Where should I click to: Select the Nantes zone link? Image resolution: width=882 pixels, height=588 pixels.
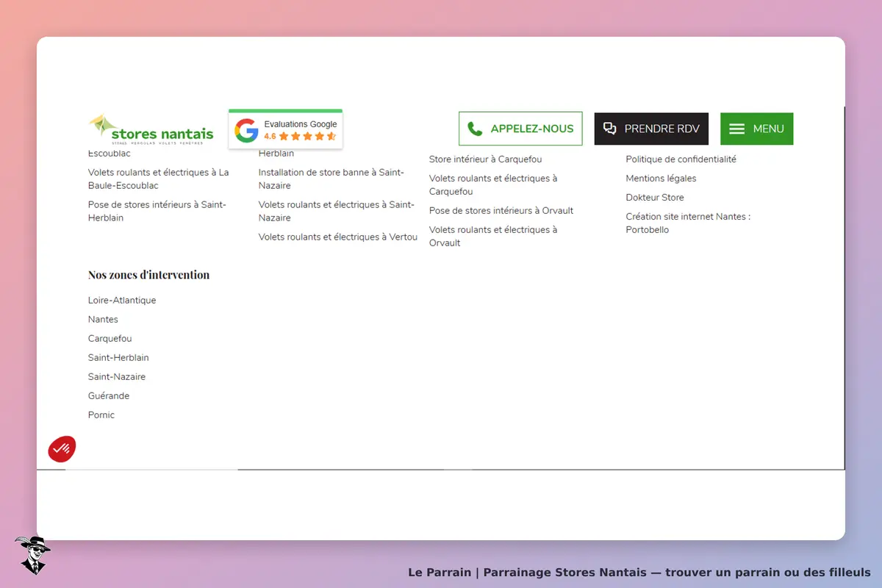click(103, 319)
